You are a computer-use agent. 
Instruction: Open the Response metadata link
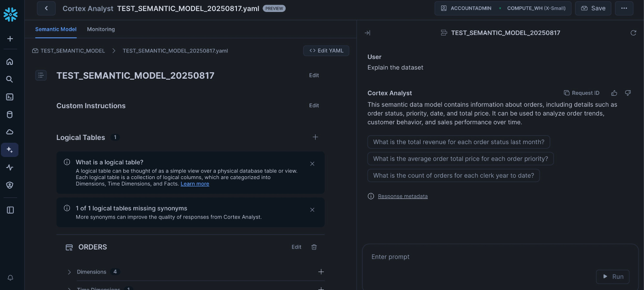coord(403,196)
